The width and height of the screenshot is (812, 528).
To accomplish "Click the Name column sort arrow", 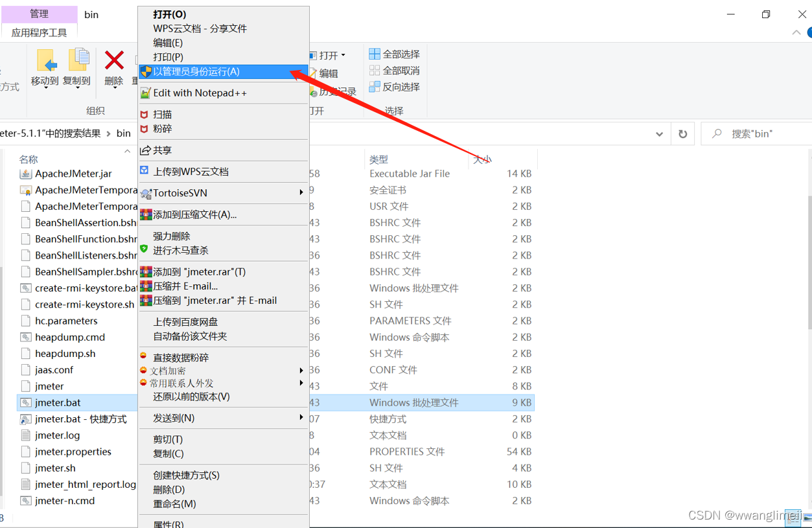I will pos(127,151).
